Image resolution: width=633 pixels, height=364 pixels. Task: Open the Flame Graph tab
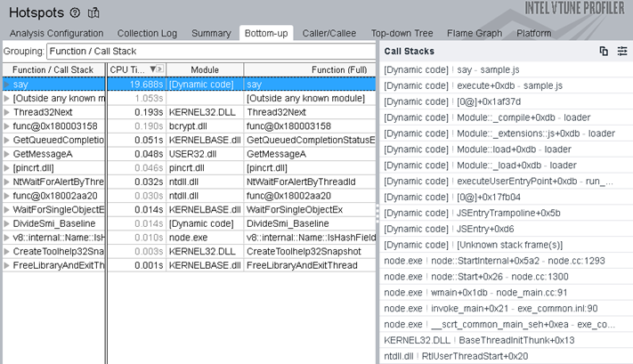pos(474,34)
